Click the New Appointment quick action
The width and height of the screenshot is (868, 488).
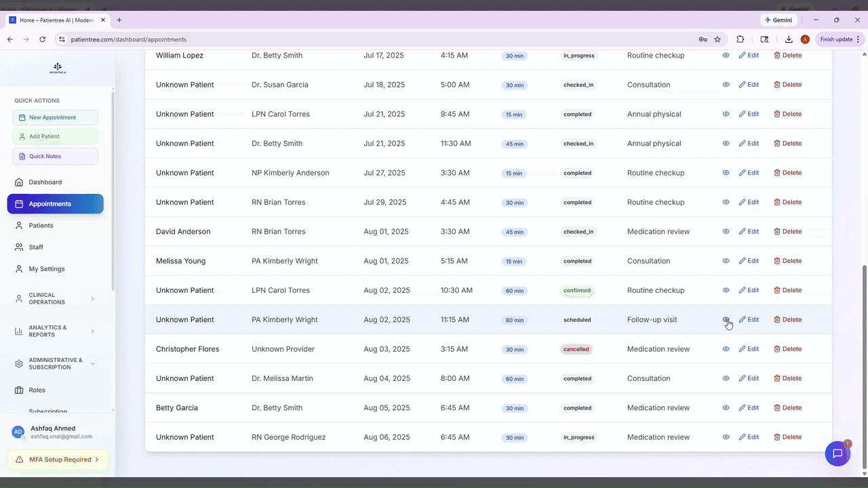point(56,117)
